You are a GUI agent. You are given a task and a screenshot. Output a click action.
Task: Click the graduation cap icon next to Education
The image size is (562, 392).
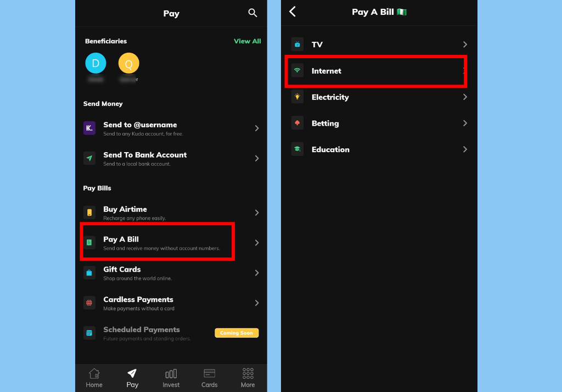tap(297, 149)
